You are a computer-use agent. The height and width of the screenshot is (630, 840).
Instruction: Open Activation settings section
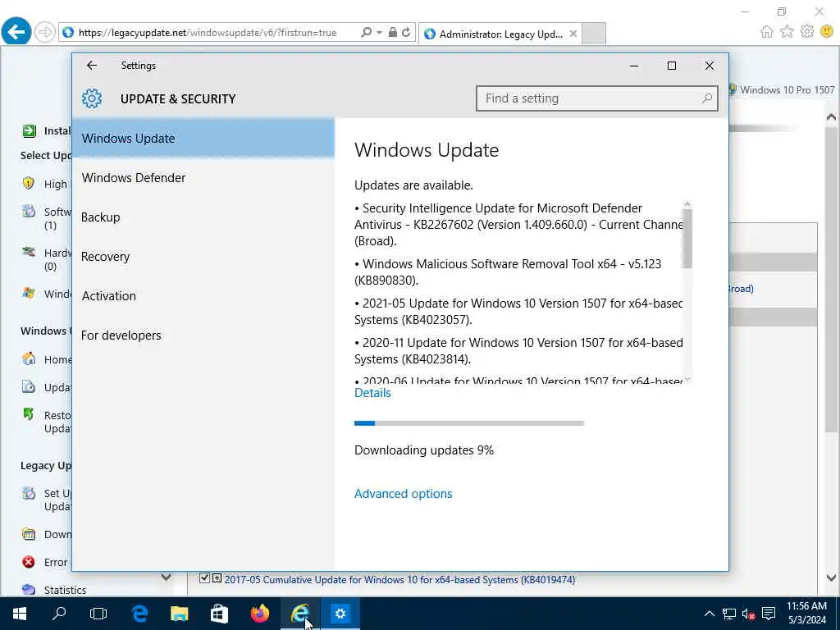tap(203, 295)
